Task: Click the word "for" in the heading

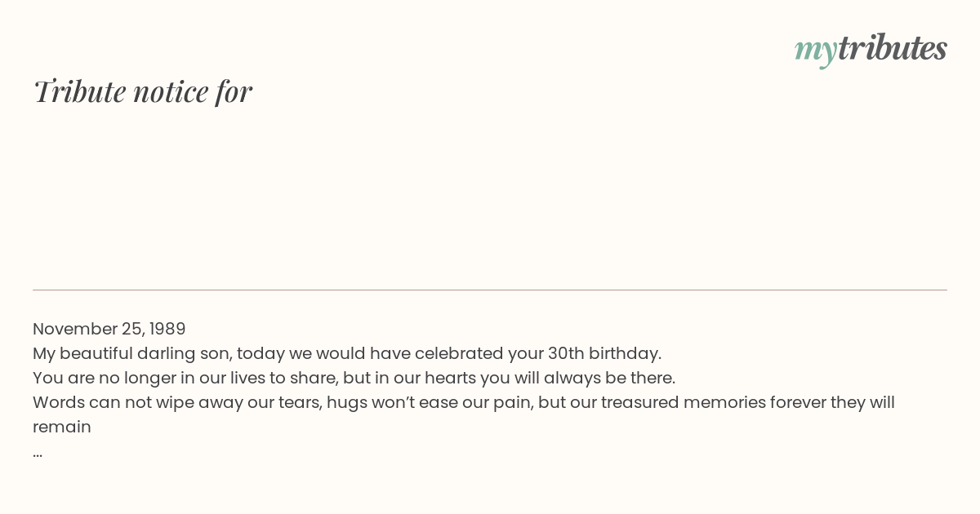Action: [x=234, y=92]
